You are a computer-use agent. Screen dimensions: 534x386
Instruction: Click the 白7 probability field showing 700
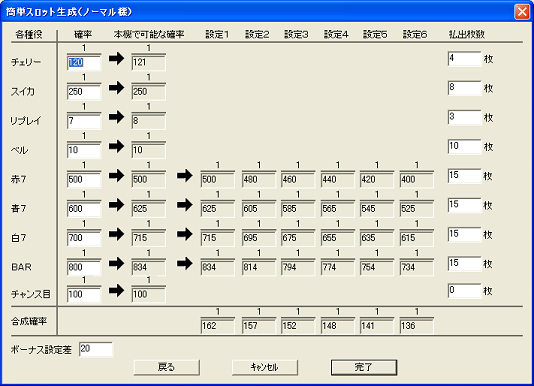coord(84,238)
